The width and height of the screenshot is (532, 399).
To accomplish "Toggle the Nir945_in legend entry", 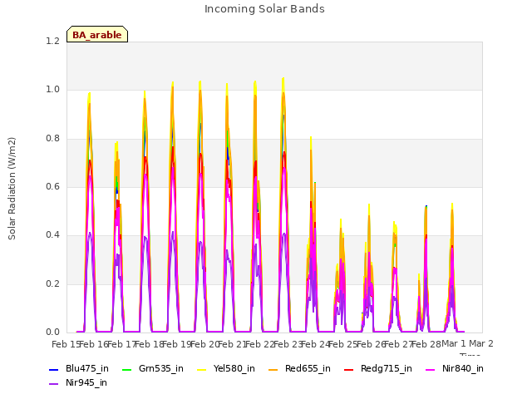I will 78,383.
